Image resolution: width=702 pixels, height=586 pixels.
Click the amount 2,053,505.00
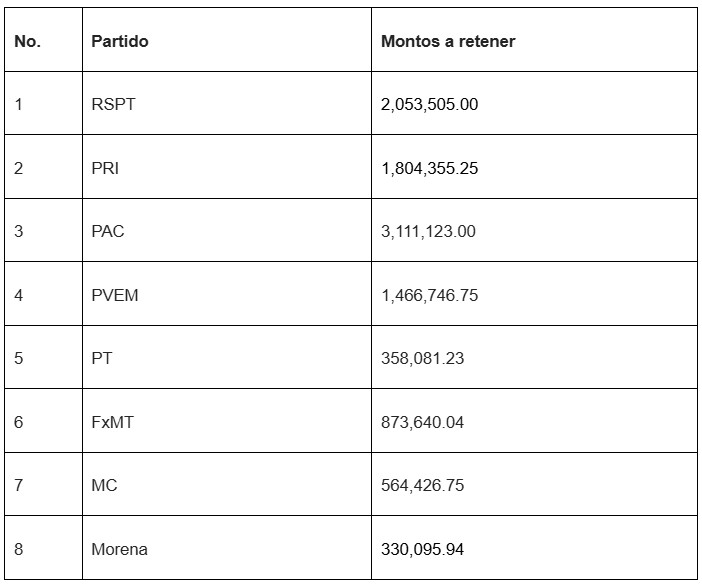pyautogui.click(x=429, y=104)
